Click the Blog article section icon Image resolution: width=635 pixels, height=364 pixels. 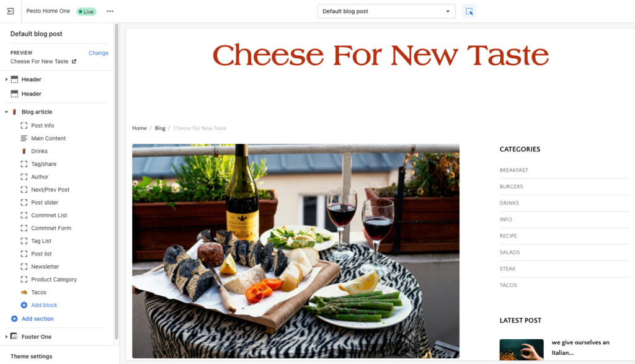point(14,112)
